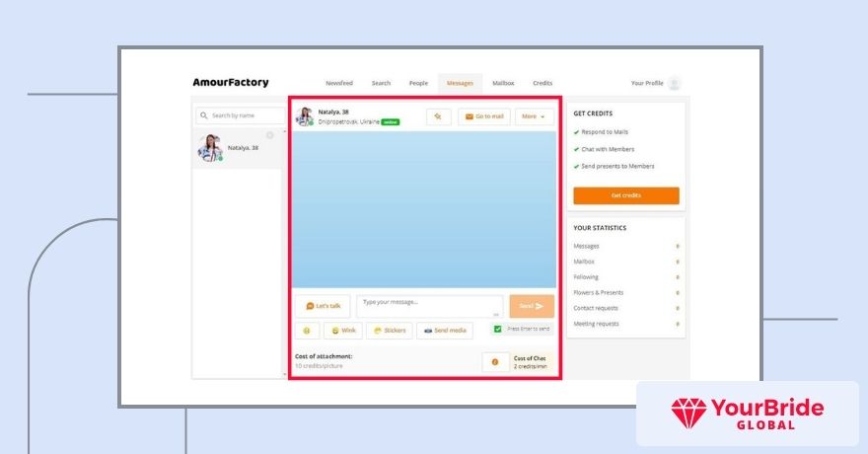The width and height of the screenshot is (868, 454).
Task: Open Natalya, 38 conversation in contact list
Action: click(x=237, y=148)
